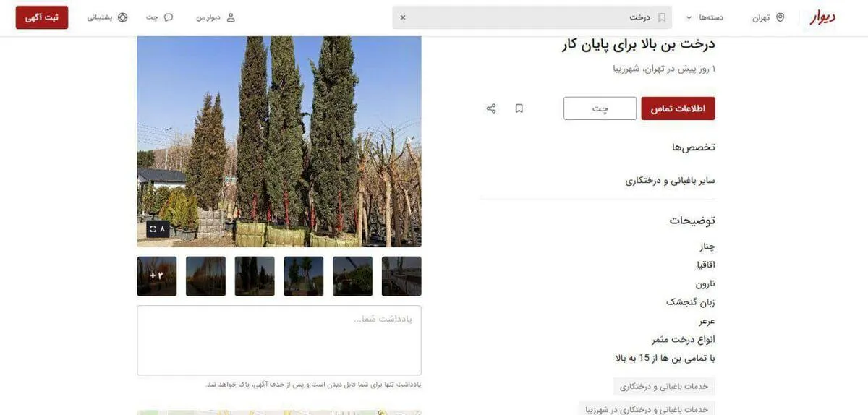Open fullscreen gallery via expand icon on photo
This screenshot has height=415, width=868.
tap(153, 229)
